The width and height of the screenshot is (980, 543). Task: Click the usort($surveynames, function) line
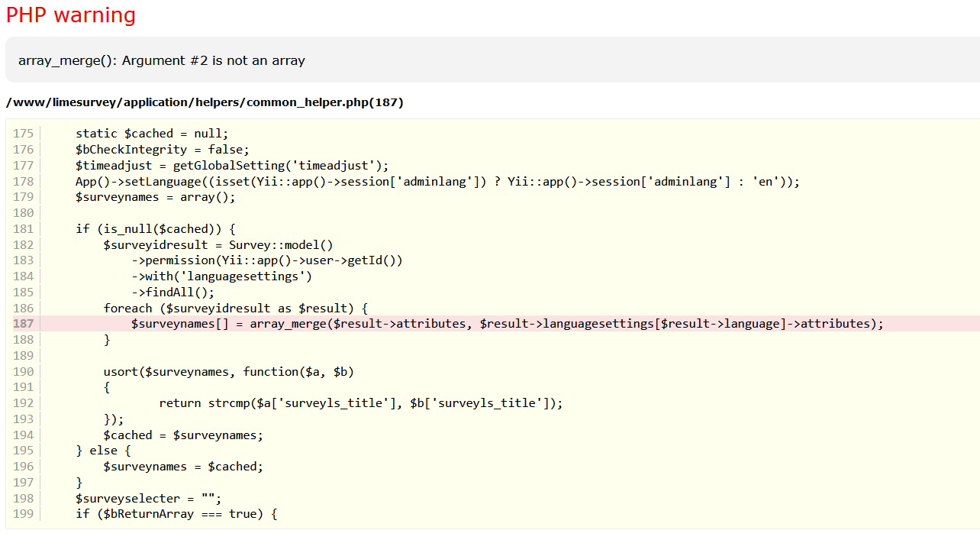(x=228, y=372)
